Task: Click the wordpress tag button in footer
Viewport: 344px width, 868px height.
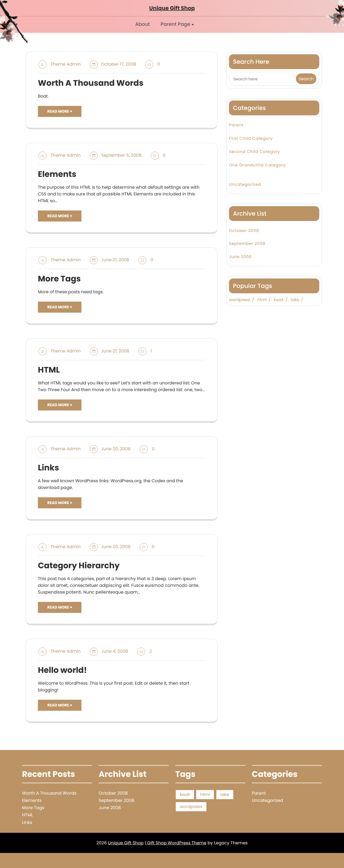Action: point(191,807)
